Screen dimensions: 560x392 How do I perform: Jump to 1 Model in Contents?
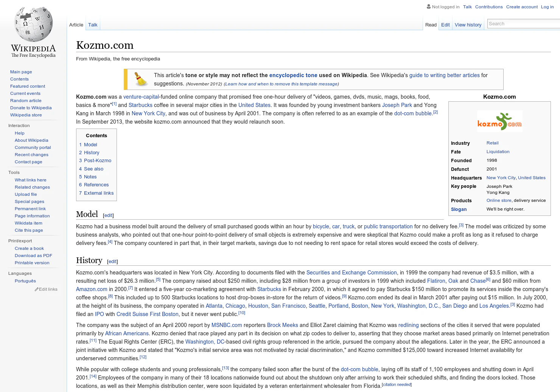pyautogui.click(x=88, y=145)
